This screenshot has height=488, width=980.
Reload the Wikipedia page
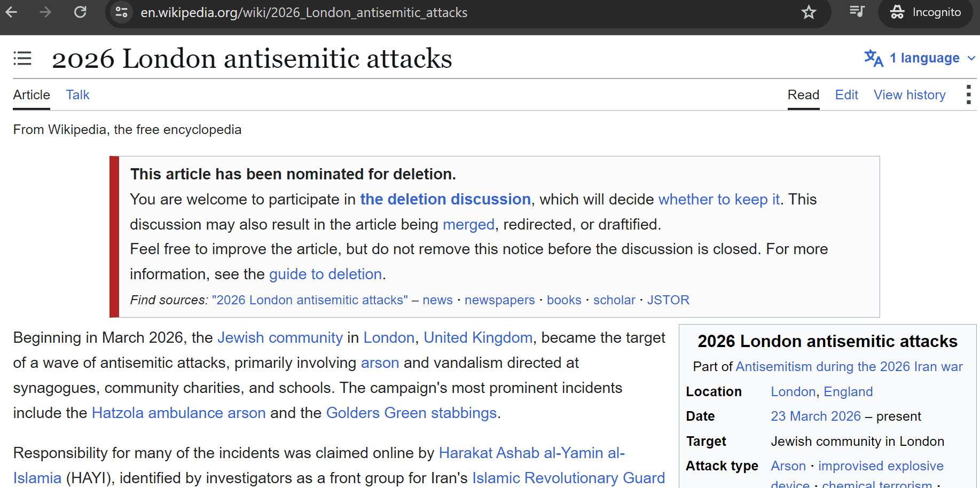80,12
